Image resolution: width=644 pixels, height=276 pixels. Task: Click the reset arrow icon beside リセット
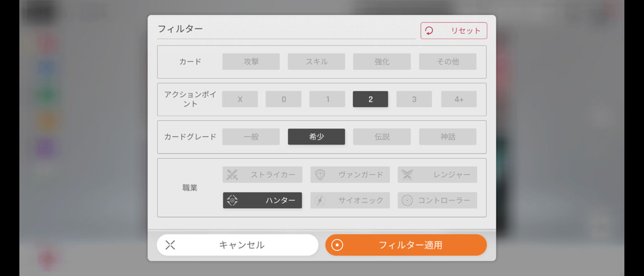429,31
